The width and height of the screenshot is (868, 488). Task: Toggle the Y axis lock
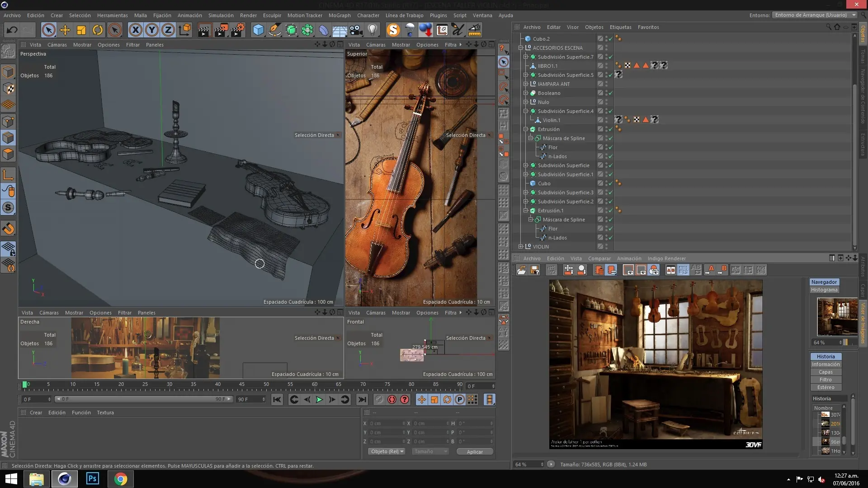[x=152, y=30]
